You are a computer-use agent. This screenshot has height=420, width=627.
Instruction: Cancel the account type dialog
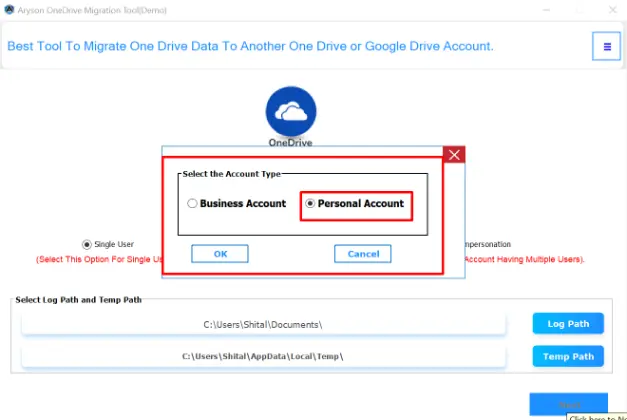[363, 254]
